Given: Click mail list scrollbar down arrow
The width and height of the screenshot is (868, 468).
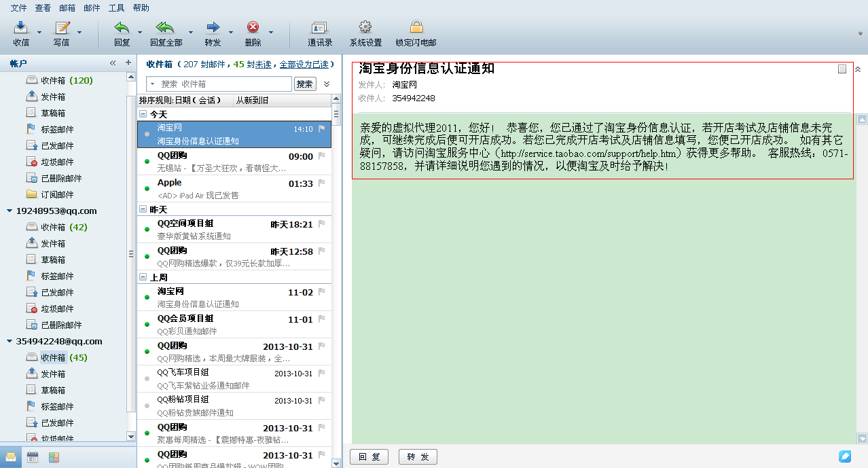Looking at the screenshot, I should point(336,463).
